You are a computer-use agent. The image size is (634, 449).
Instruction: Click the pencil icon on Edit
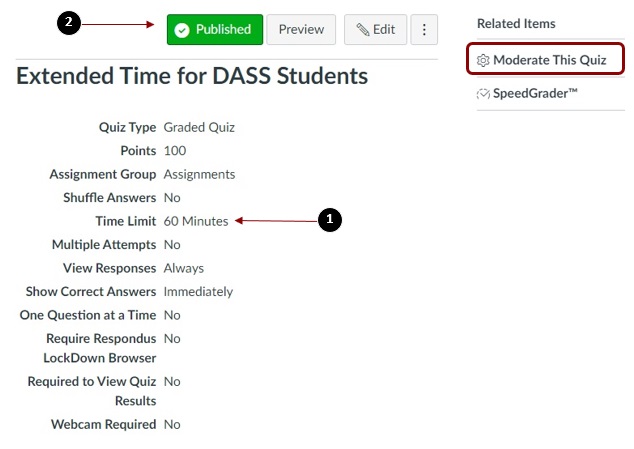pos(362,30)
